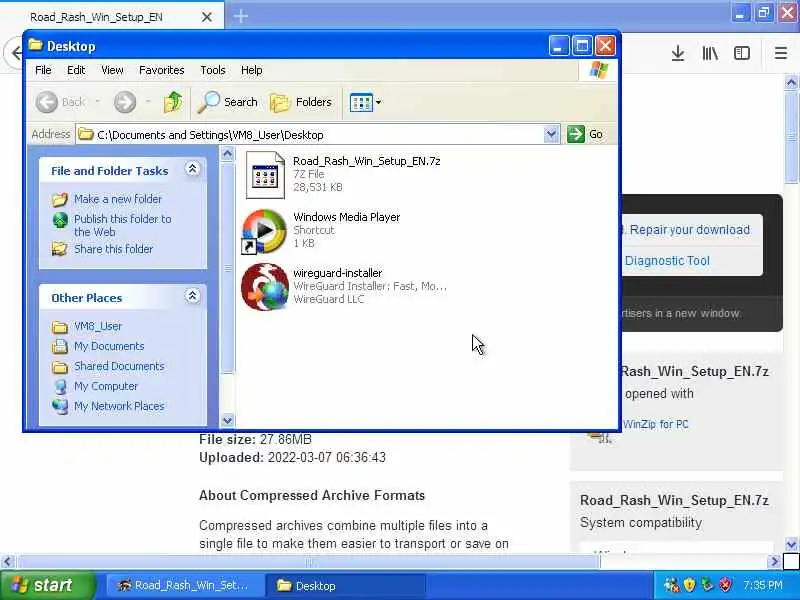Image resolution: width=800 pixels, height=600 pixels.
Task: Click task pane scrollbar down arrow
Action: click(228, 420)
